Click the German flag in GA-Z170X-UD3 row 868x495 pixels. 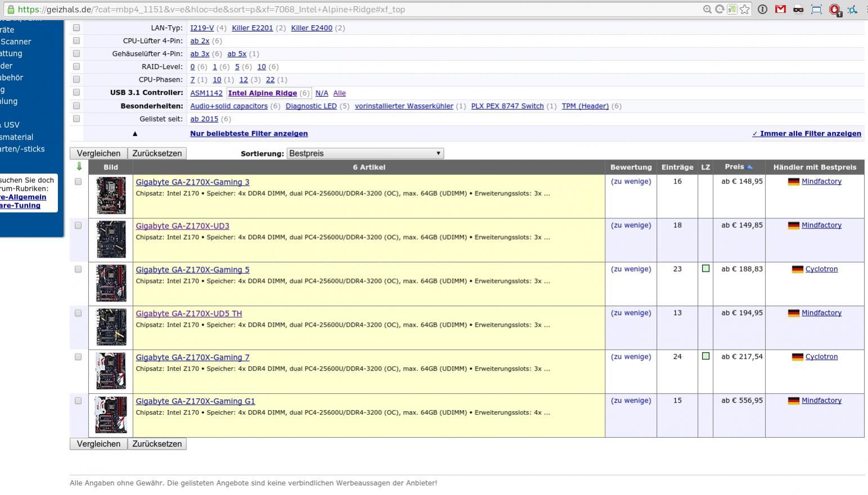[794, 226]
